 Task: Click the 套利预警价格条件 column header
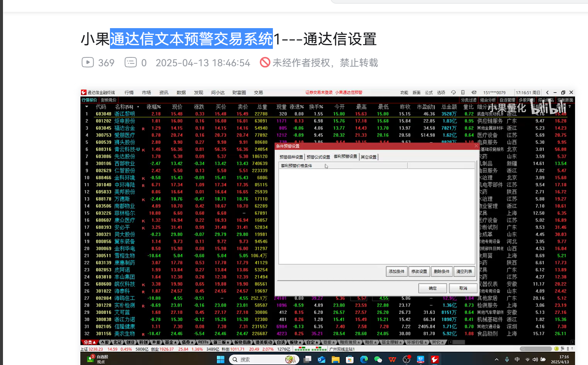point(343,165)
